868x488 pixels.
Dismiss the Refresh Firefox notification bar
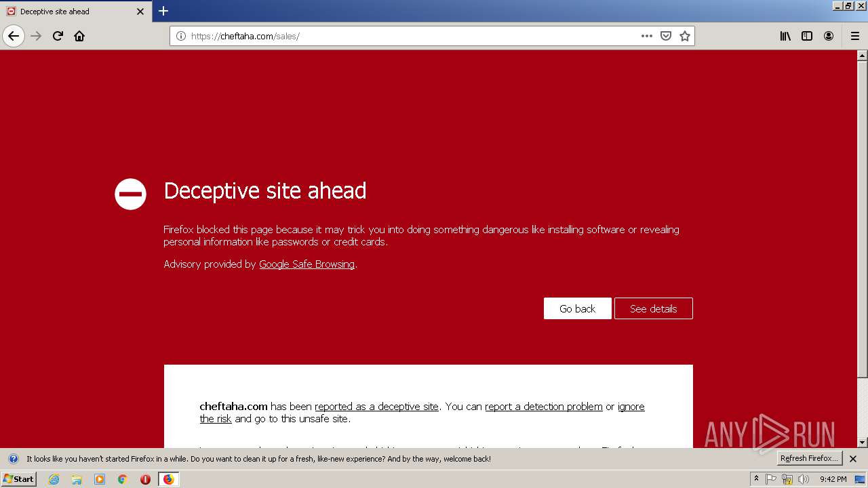tap(853, 459)
